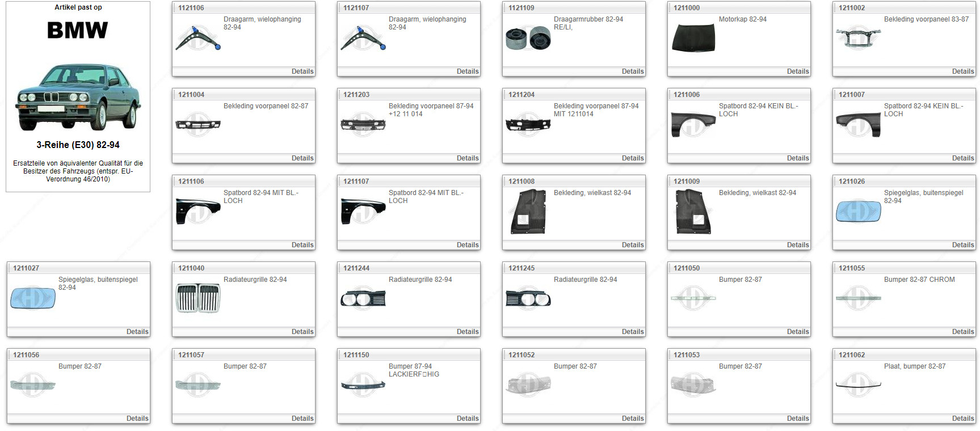The height and width of the screenshot is (431, 980).
Task: Open Details for Radiateurgrille 1211040
Action: click(x=302, y=332)
